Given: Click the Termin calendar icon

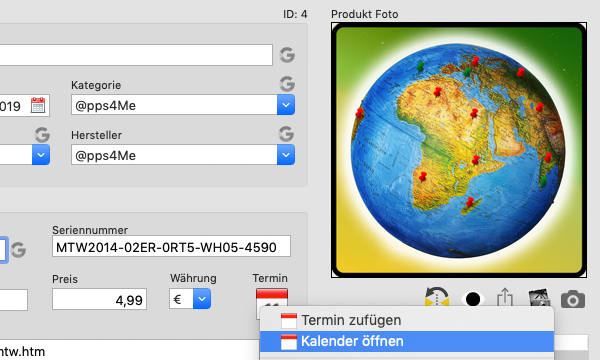Looking at the screenshot, I should point(272,298).
